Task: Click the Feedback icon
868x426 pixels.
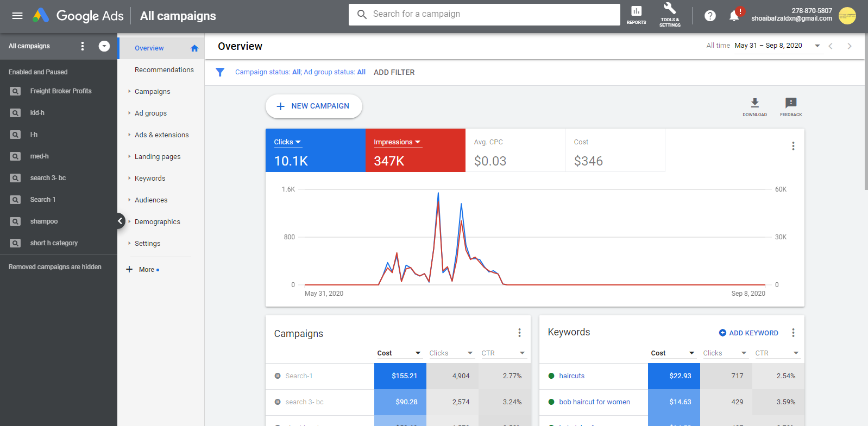Action: (791, 106)
